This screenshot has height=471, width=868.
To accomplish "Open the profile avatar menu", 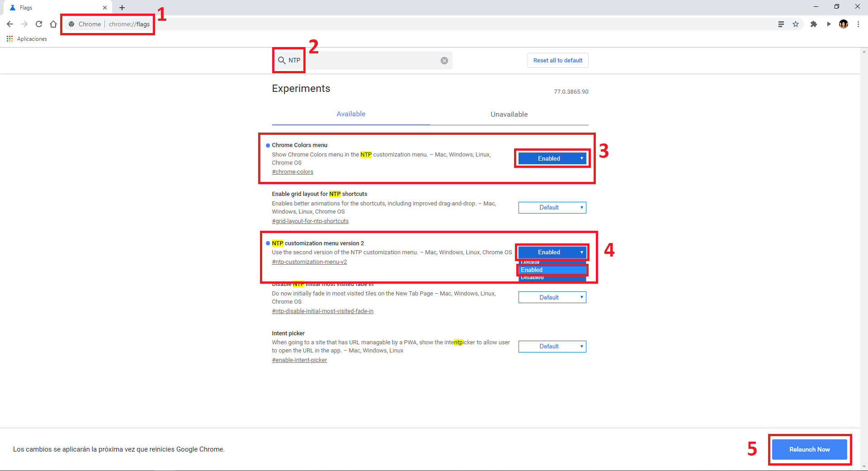I will click(x=844, y=24).
